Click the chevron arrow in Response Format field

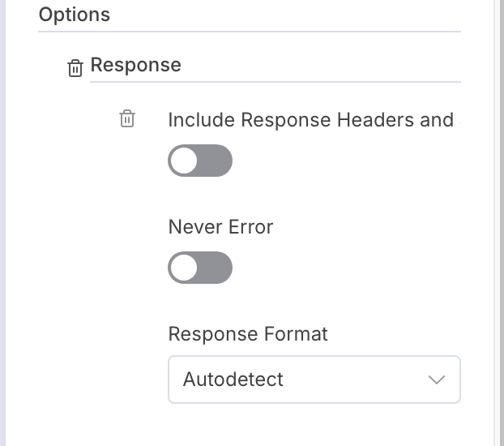[x=437, y=380]
